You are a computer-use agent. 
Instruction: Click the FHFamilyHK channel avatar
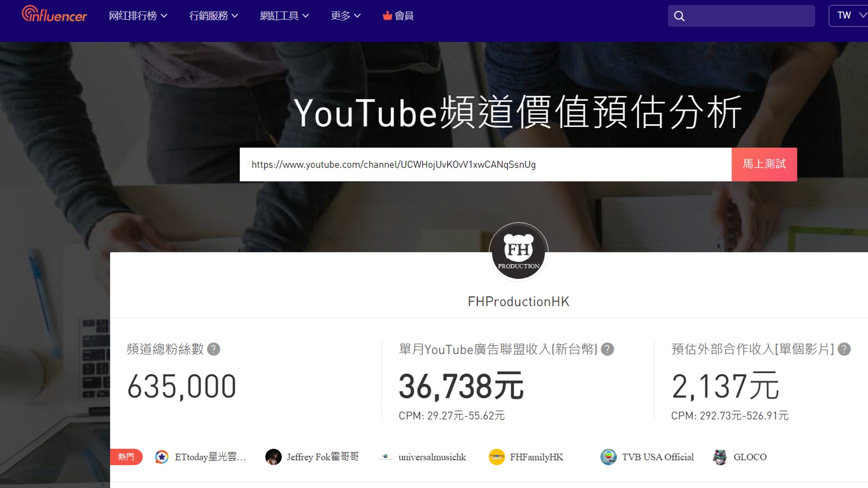(497, 457)
